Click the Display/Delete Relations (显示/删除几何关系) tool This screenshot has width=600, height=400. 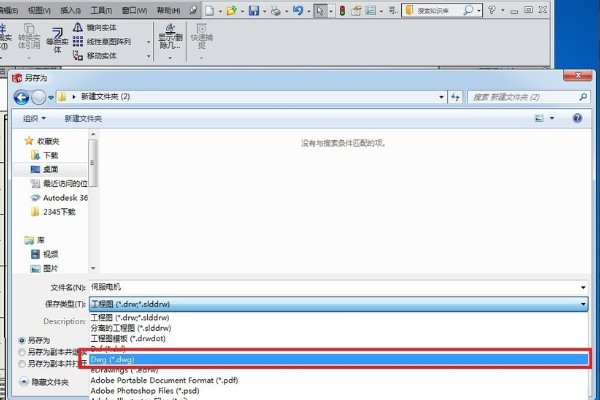170,36
